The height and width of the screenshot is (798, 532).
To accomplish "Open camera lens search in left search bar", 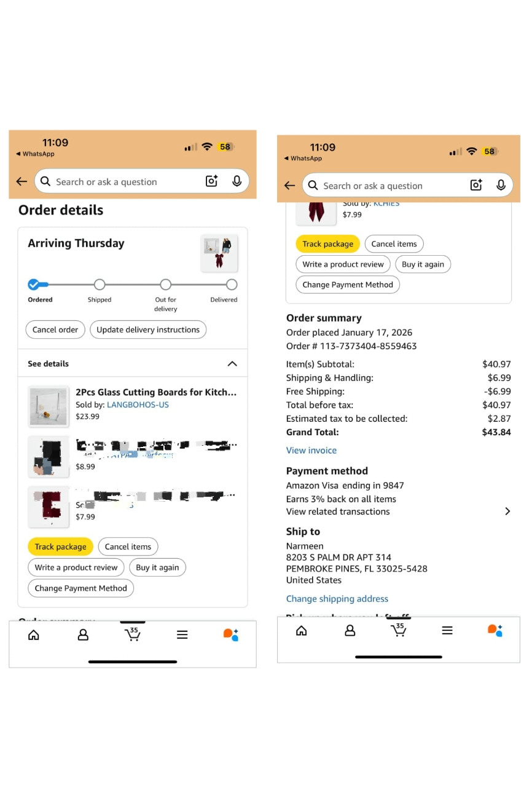I will [x=211, y=181].
